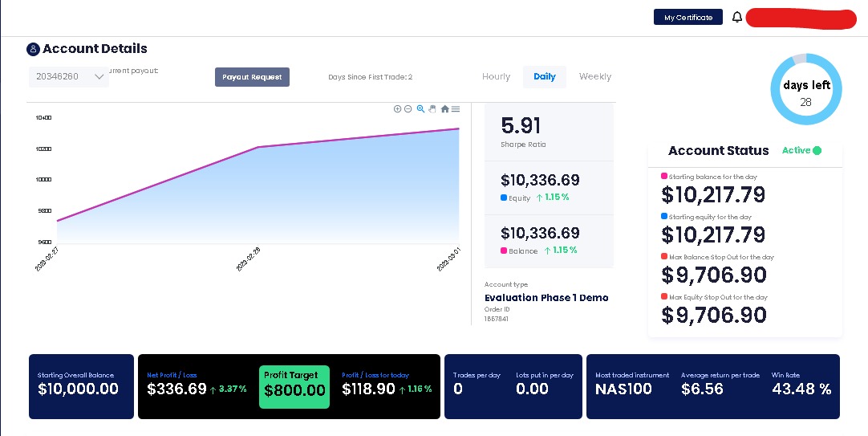Viewport: 868px width, 436px height.
Task: Toggle the blue Equity legend marker
Action: (504, 198)
